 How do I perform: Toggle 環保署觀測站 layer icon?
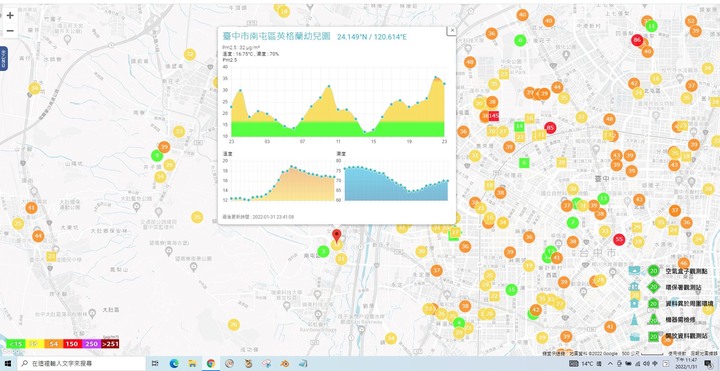coord(635,287)
